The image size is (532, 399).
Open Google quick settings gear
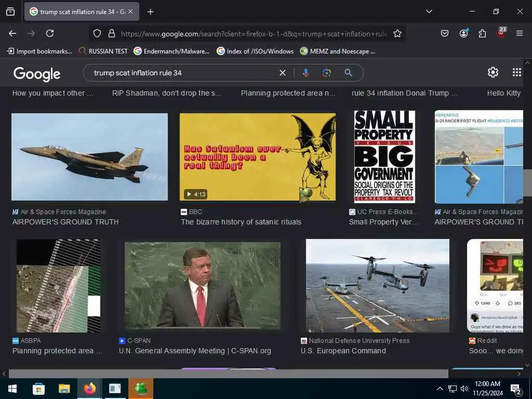pos(493,72)
